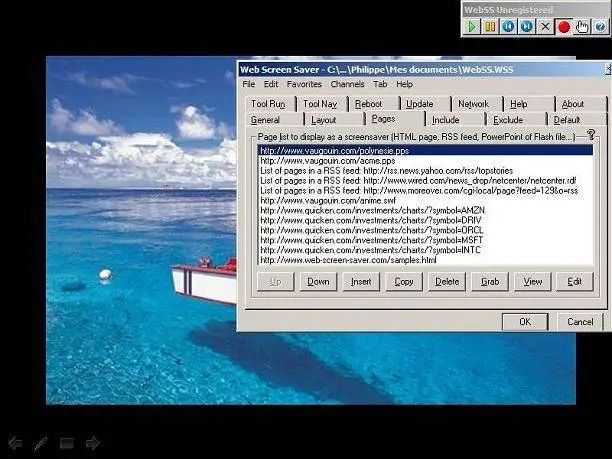This screenshot has width=612, height=459.
Task: Click the Copy button
Action: [x=404, y=281]
